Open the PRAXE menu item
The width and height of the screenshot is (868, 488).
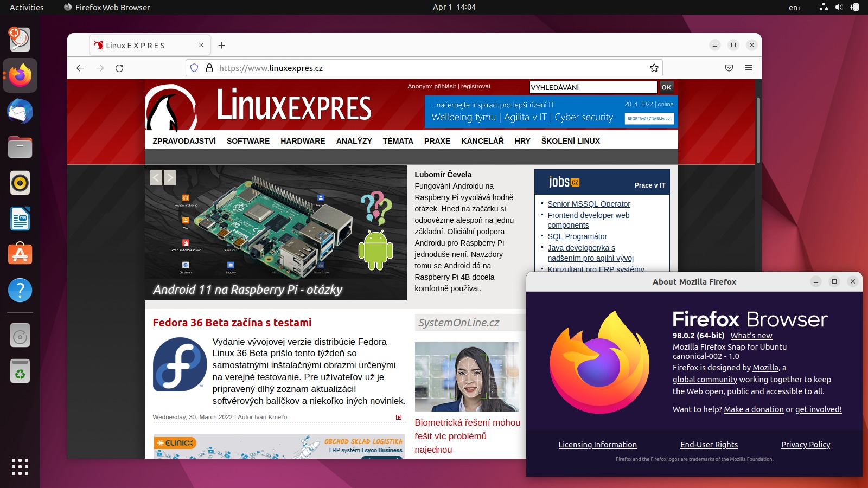point(437,141)
